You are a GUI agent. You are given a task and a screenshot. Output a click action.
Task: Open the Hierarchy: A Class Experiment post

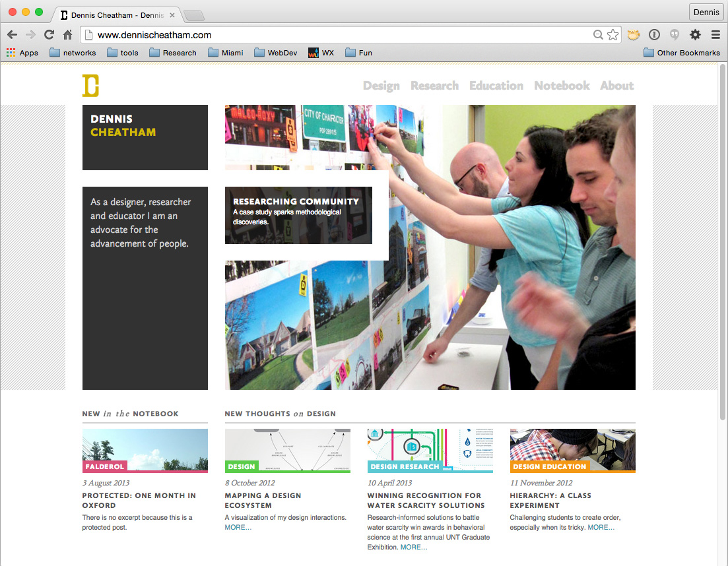(550, 501)
